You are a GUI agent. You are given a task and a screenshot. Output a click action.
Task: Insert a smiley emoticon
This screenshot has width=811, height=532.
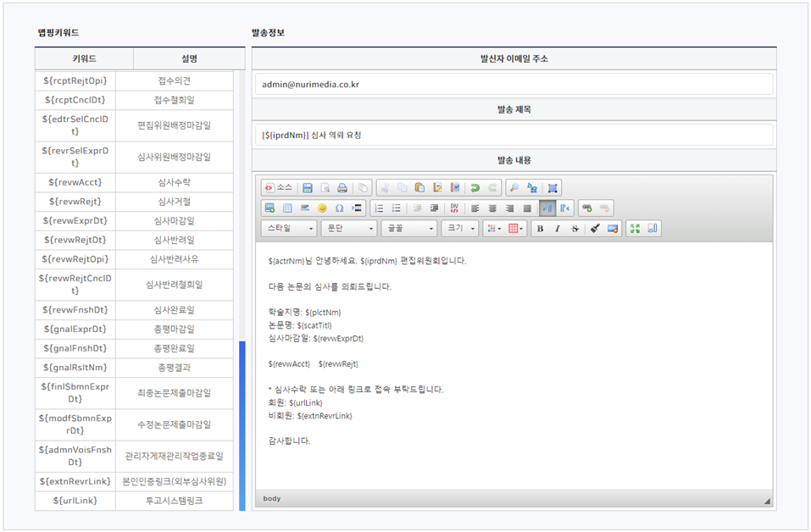(x=322, y=208)
